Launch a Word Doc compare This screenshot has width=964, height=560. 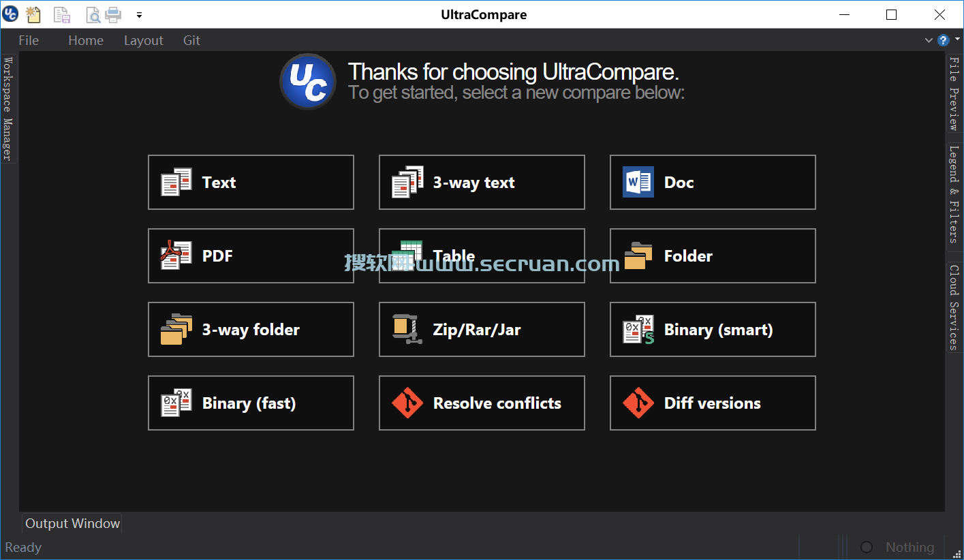(713, 182)
